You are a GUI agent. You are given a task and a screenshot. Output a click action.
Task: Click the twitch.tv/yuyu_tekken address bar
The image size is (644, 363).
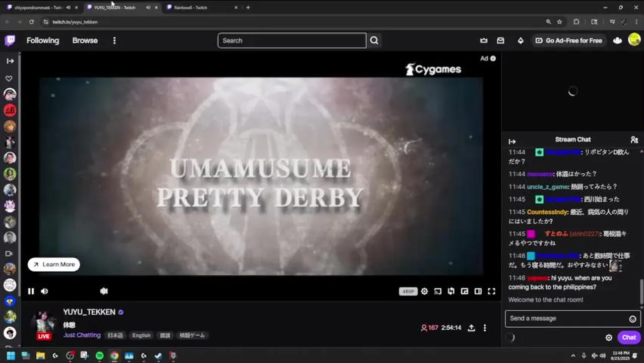click(75, 22)
